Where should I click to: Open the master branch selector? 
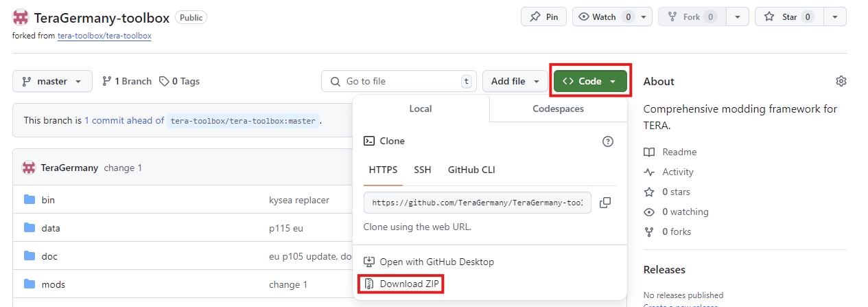tap(52, 81)
